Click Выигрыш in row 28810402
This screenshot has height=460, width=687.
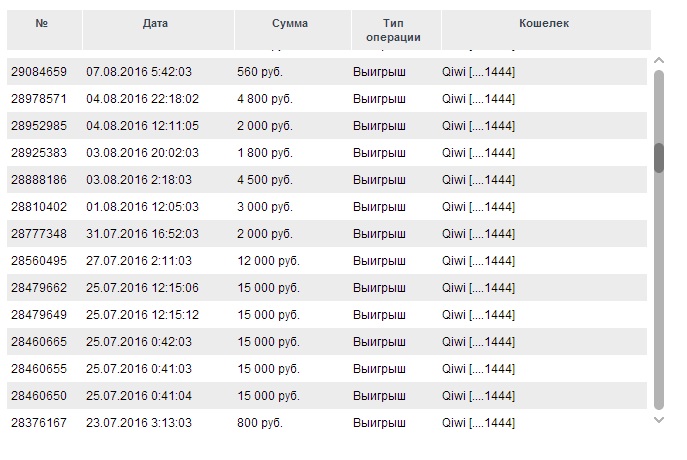coord(379,207)
